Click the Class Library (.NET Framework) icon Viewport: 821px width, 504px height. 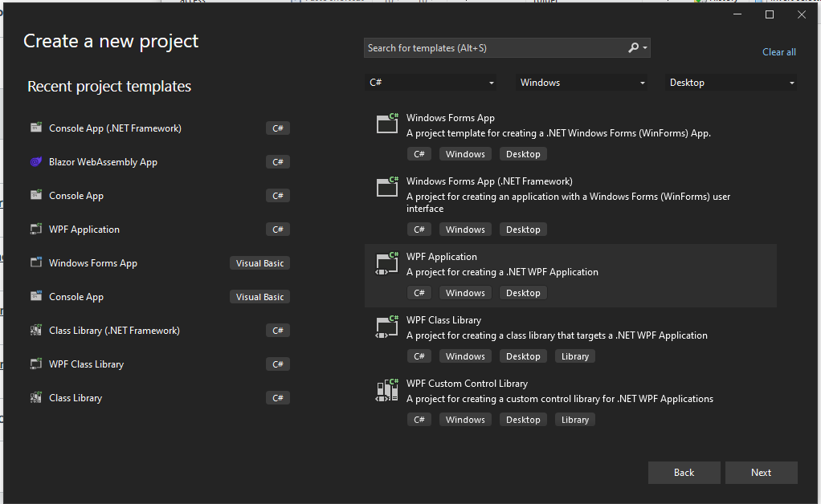[35, 330]
